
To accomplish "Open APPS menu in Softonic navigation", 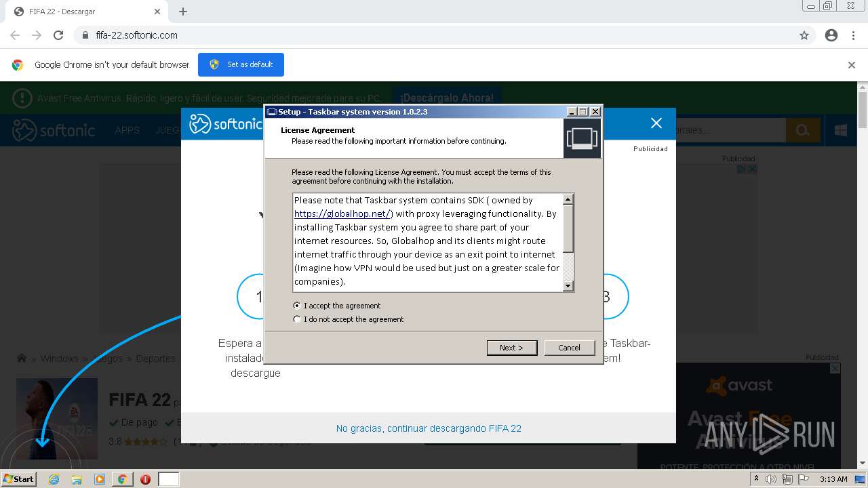I will click(x=127, y=130).
